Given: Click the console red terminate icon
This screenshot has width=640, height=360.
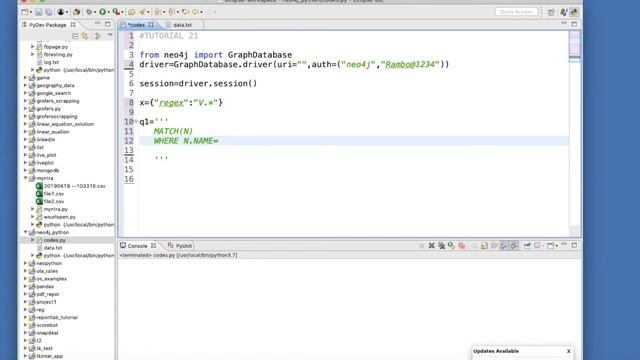Looking at the screenshot, I should click(462, 245).
